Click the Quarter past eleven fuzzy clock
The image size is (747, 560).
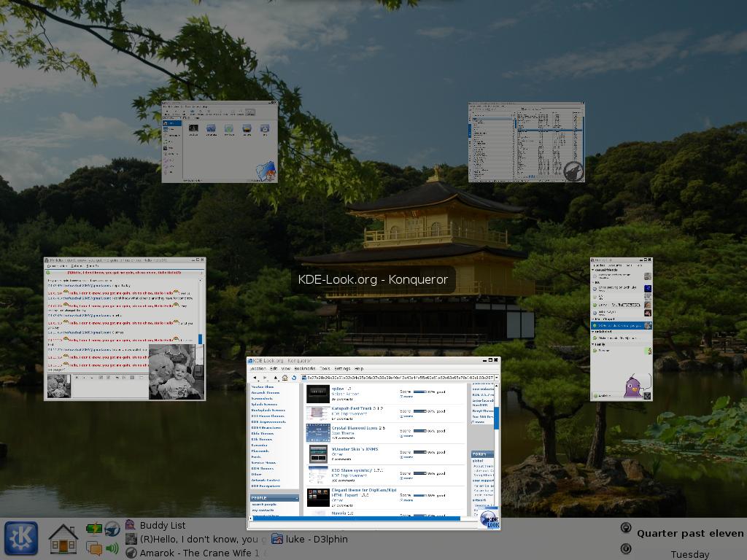tap(690, 533)
